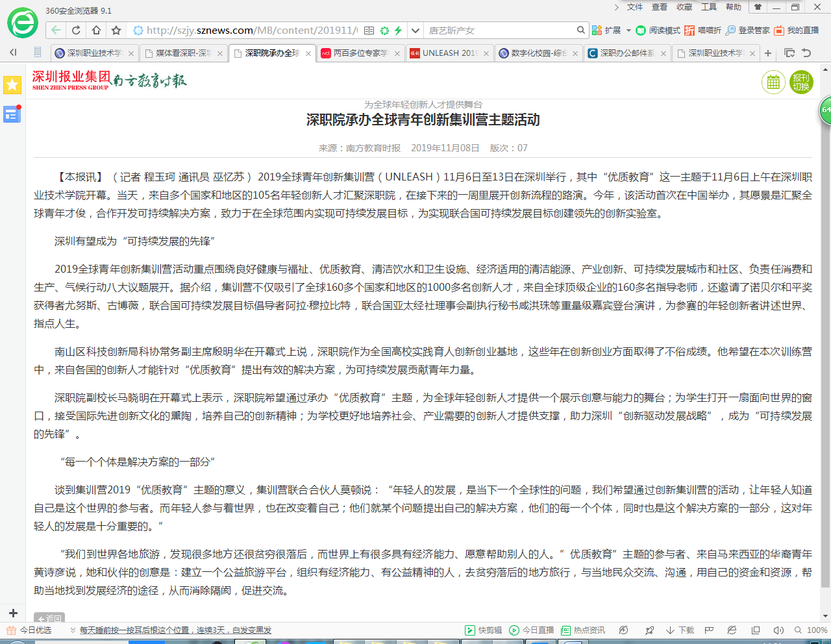
Task: Go to the home page icon
Action: (96, 30)
